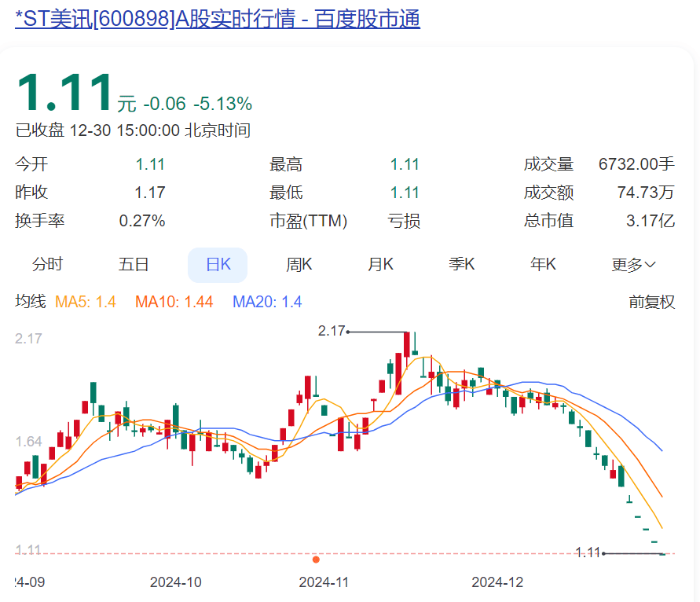The width and height of the screenshot is (700, 602).
Task: Select the 季K quarterly candlestick tab
Action: click(x=462, y=265)
